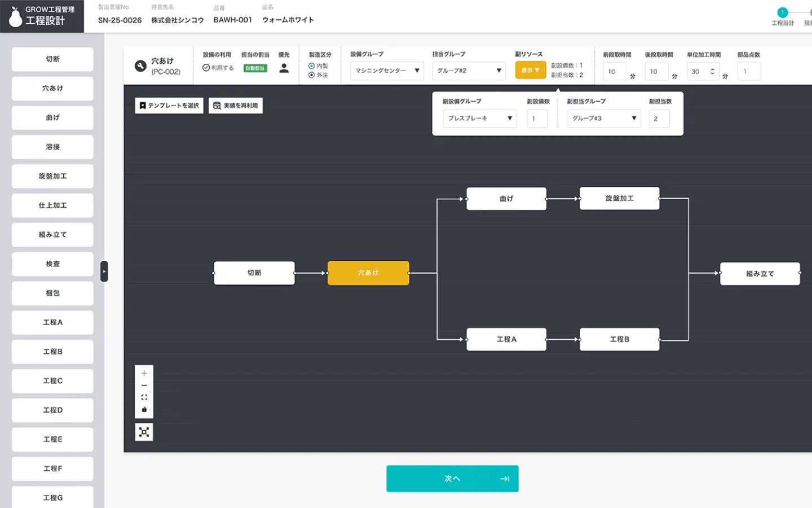The height and width of the screenshot is (508, 812).
Task: Click the wrench icon beside 穴あけ
Action: [140, 66]
